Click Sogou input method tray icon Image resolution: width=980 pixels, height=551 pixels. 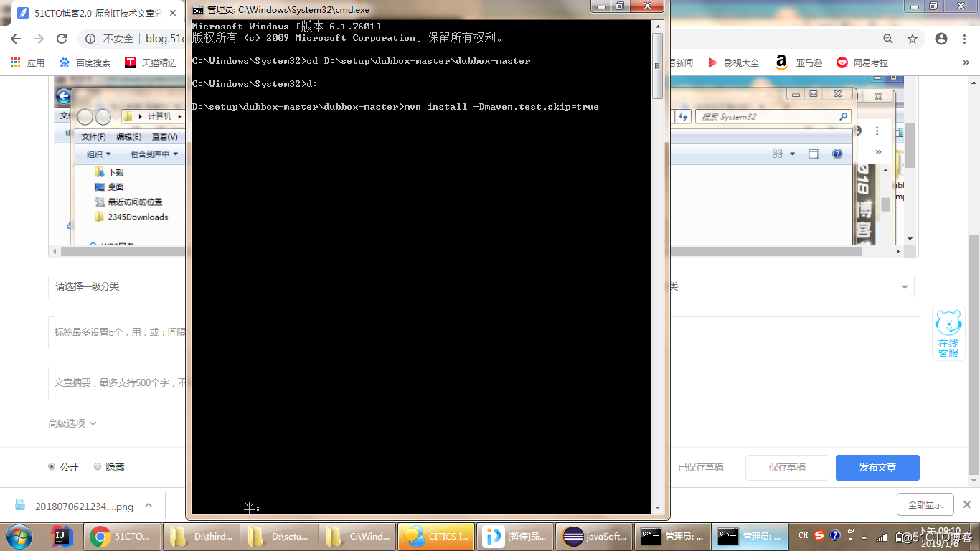(819, 536)
